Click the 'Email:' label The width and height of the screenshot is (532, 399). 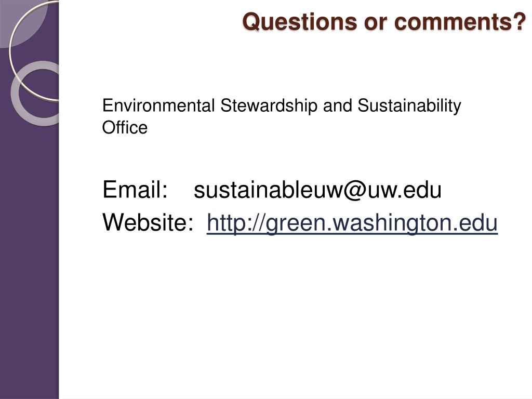[135, 190]
